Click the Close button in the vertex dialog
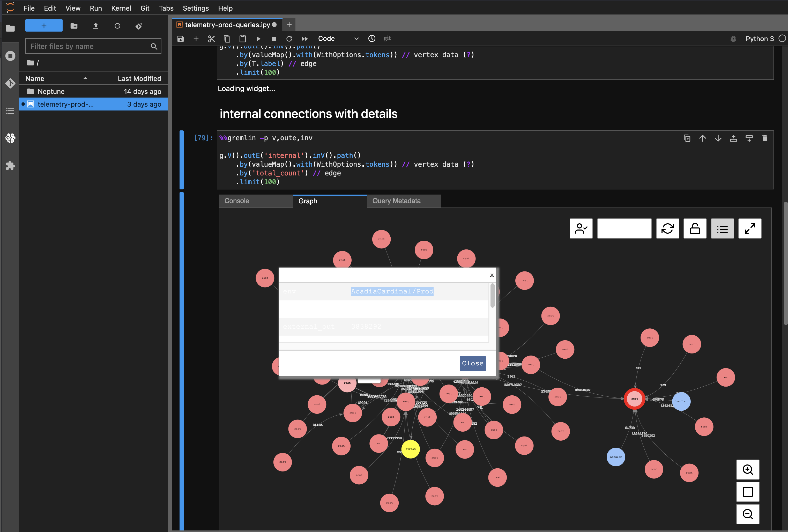 pyautogui.click(x=472, y=363)
